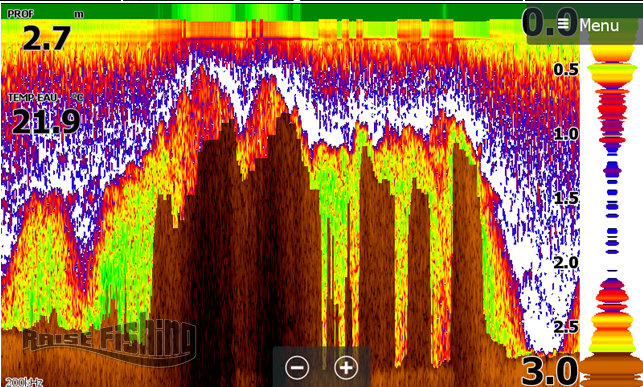Click the 0.5 depth scale marker
The height and width of the screenshot is (387, 643).
click(x=566, y=70)
